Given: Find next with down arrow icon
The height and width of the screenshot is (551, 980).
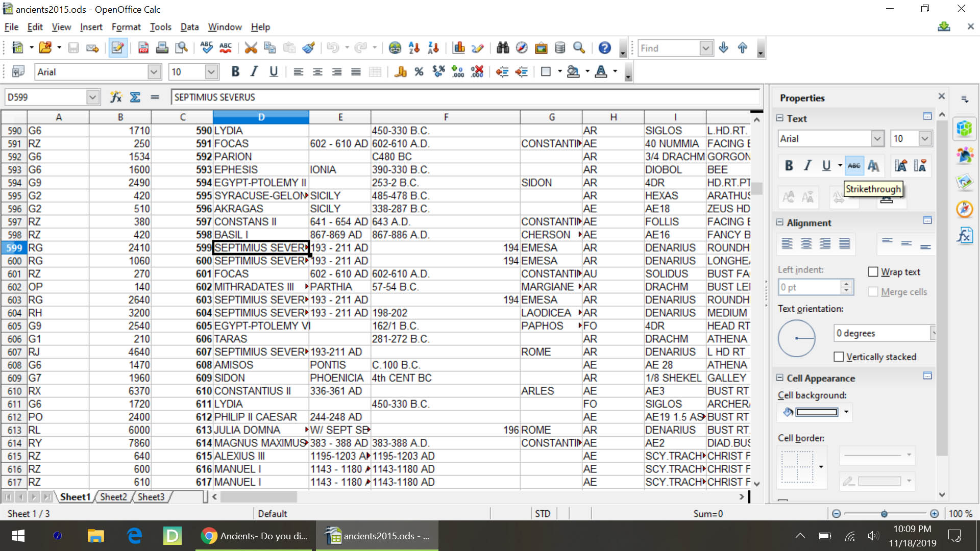Looking at the screenshot, I should (x=723, y=48).
